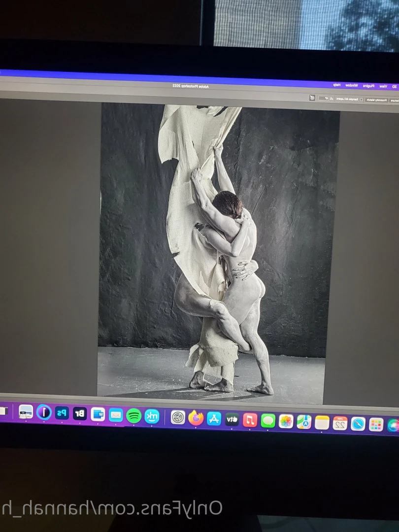Launch Microsoft Word from the Dock

tap(98, 414)
